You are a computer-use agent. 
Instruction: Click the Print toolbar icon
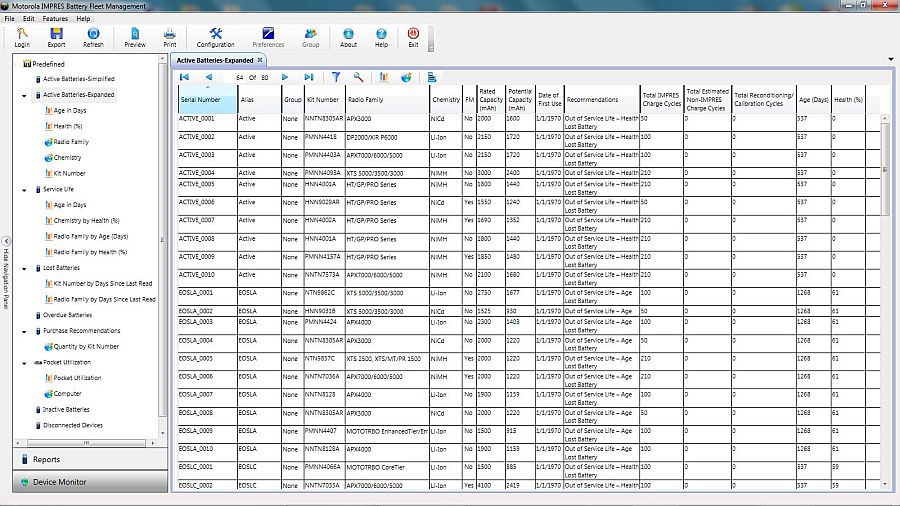click(x=169, y=37)
